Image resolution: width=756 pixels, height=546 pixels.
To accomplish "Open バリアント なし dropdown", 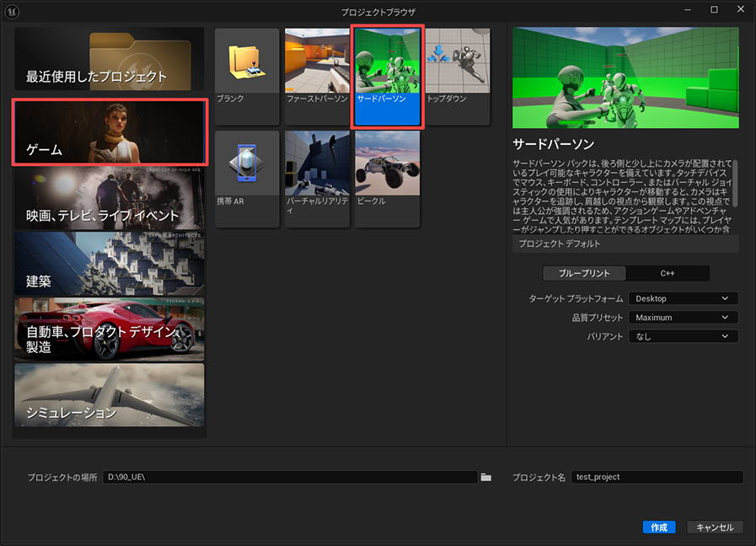I will [x=684, y=336].
